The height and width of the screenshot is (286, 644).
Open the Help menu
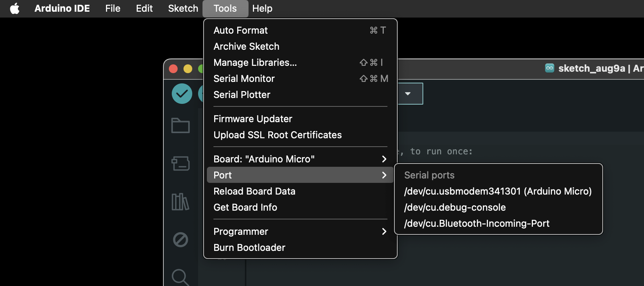(262, 8)
